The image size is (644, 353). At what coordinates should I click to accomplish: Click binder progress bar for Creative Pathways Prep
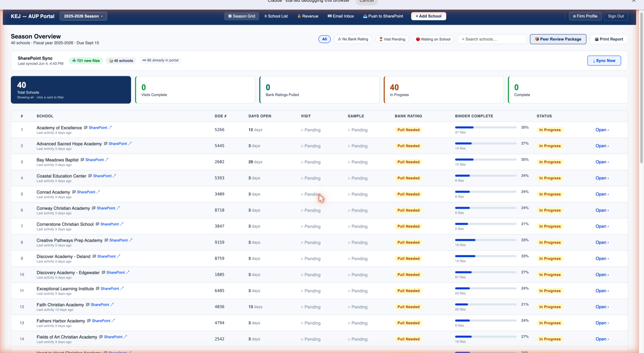tap(486, 240)
